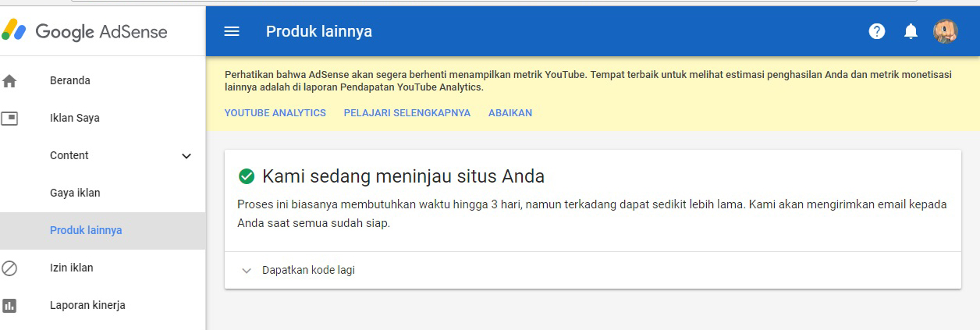Click the green checkmark status icon
Viewport: 980px width, 330px height.
click(247, 176)
